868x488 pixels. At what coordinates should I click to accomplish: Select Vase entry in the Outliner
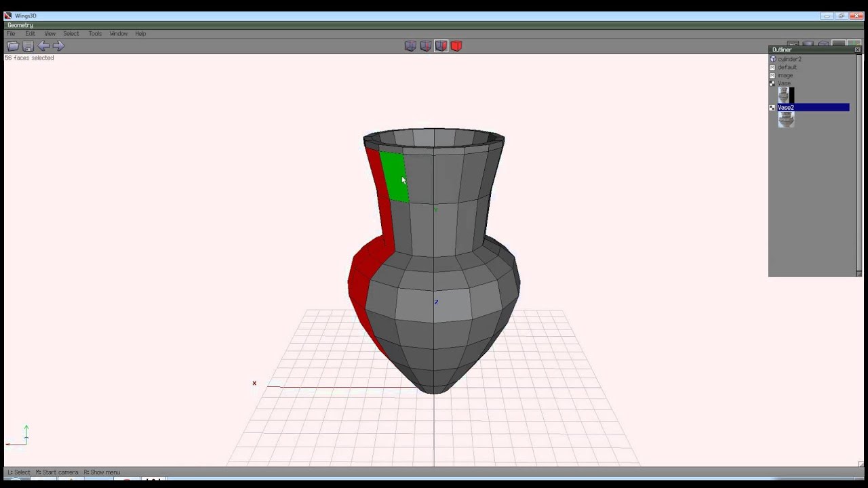coord(784,83)
